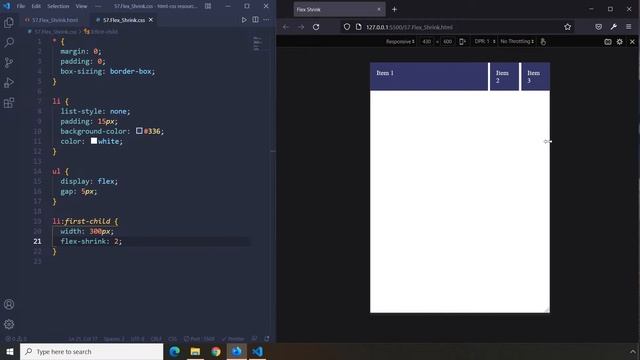Click the tracking protection shield icon

point(347,27)
